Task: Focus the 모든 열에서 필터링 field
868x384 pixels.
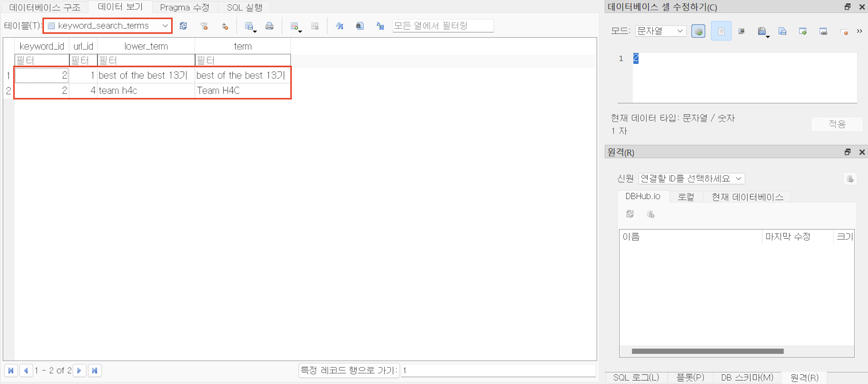Action: pyautogui.click(x=443, y=26)
